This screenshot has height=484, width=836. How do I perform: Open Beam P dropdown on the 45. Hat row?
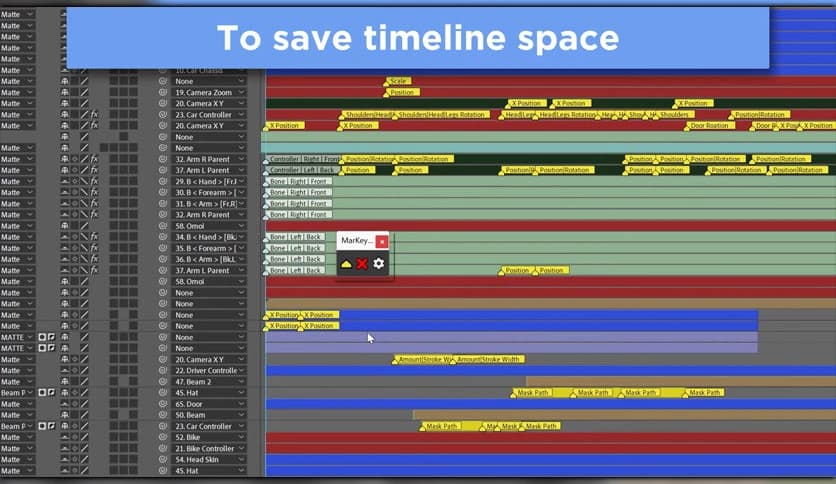(x=17, y=393)
